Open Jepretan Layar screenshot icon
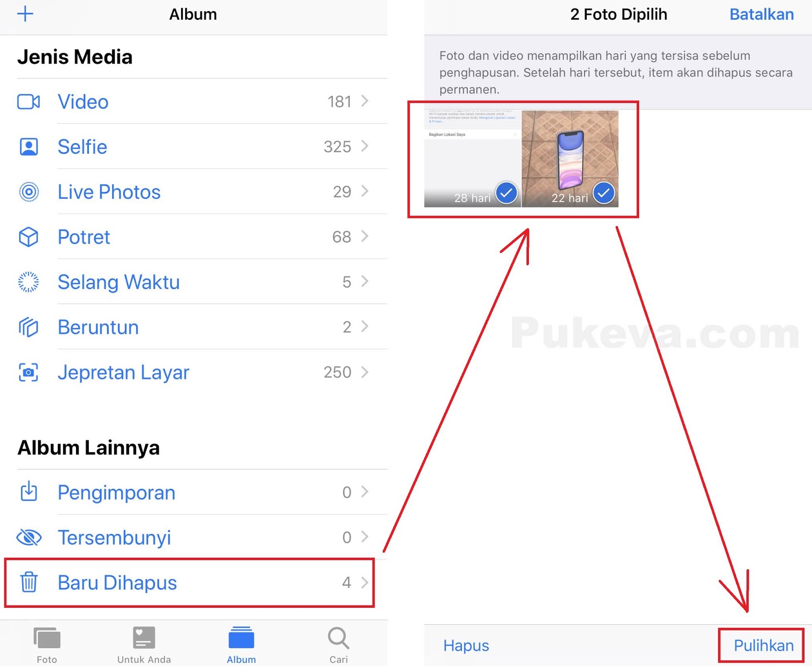This screenshot has height=666, width=812. coord(28,373)
